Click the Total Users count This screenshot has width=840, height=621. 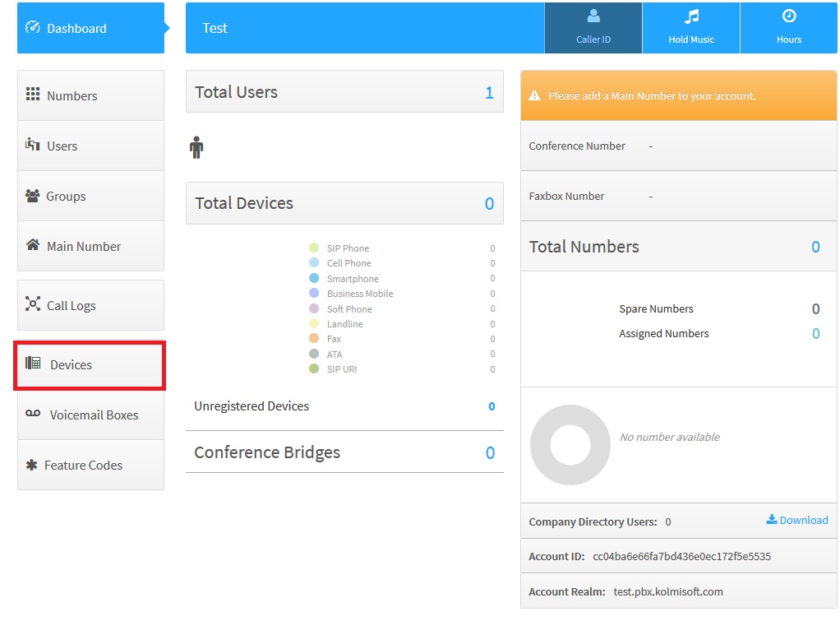click(x=489, y=93)
